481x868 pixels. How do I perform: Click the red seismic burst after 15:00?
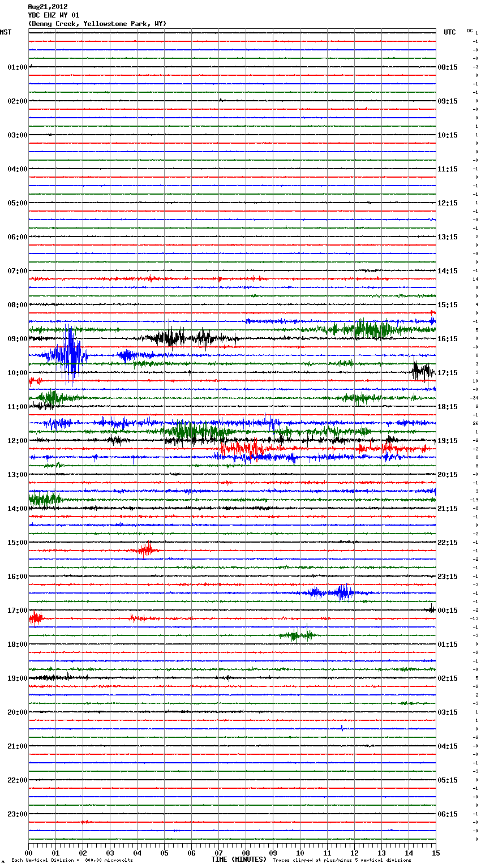(146, 549)
